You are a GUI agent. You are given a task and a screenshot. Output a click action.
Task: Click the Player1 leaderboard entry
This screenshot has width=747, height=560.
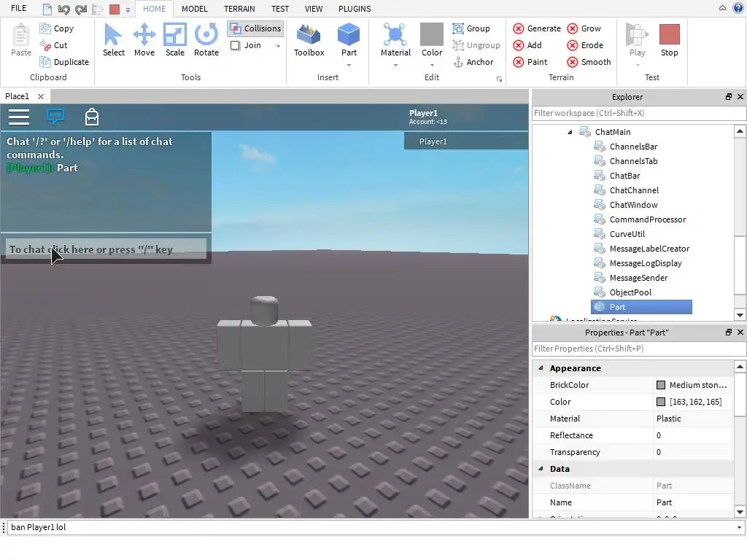[x=466, y=141]
